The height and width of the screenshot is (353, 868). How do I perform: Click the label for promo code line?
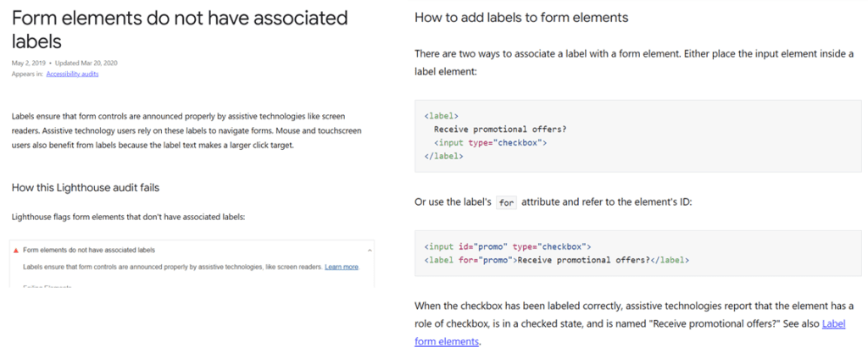[x=556, y=260]
